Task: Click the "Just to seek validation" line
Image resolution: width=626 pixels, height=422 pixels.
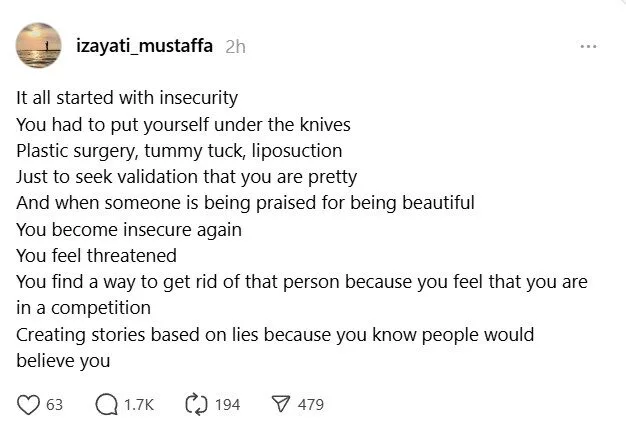Action: 186,177
